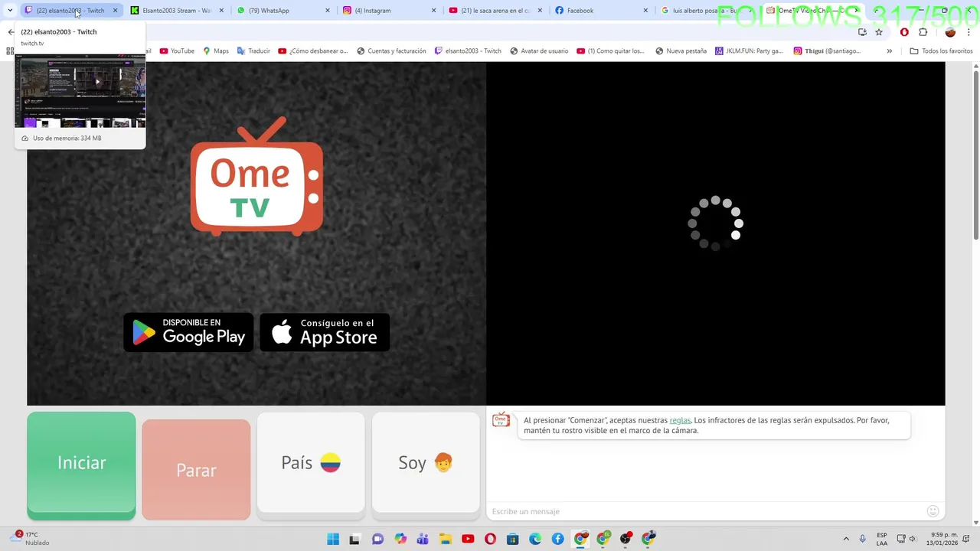Open the YouTube app in taskbar
Screen dimensions: 980x551
pos(468,539)
